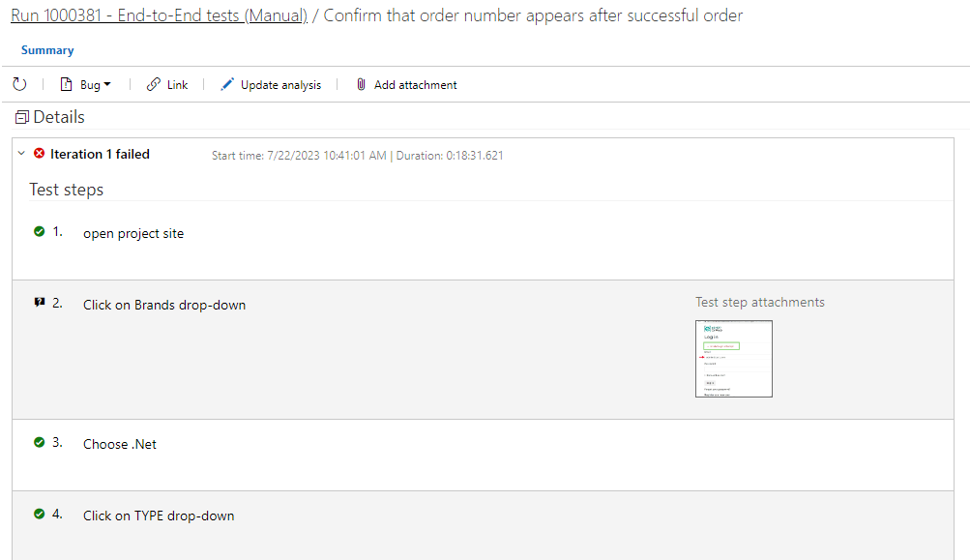The image size is (970, 560).
Task: Click the Add attachment paperclip icon
Action: tap(362, 84)
